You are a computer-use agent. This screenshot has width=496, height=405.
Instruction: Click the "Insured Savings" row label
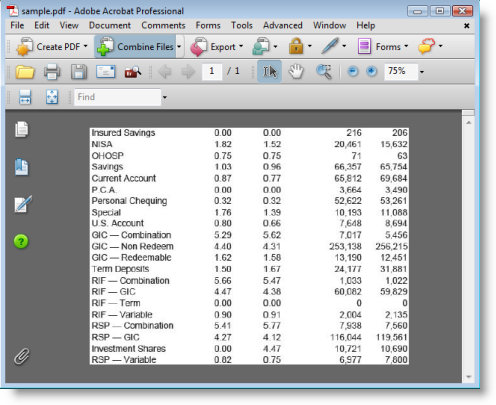(123, 133)
